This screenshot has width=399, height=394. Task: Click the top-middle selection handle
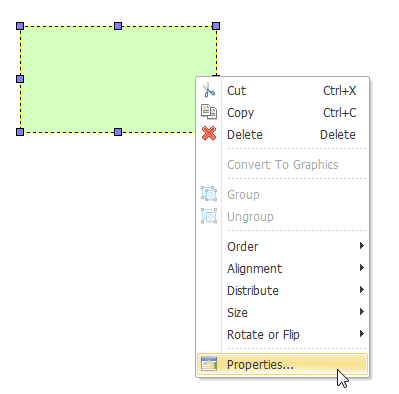pos(118,26)
